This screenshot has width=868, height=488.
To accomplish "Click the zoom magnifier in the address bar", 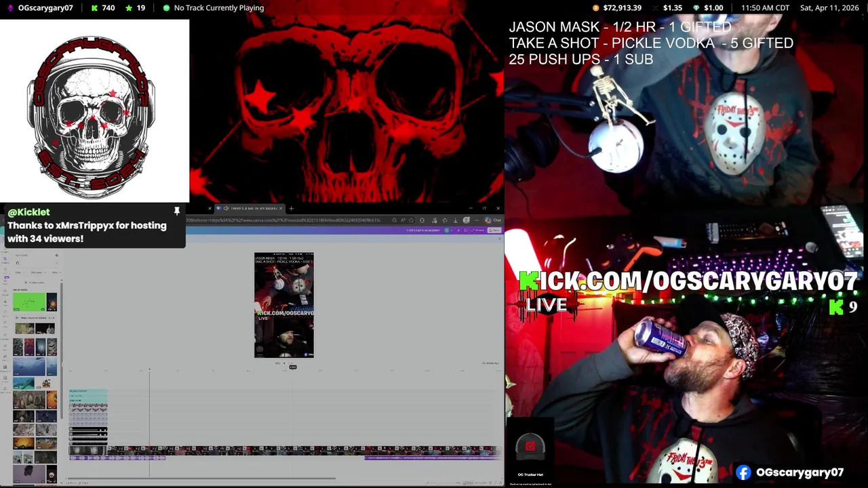I will pos(394,220).
